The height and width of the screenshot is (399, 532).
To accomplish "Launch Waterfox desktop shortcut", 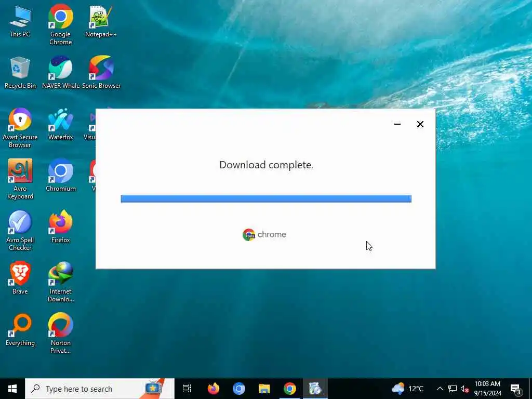I will (61, 124).
